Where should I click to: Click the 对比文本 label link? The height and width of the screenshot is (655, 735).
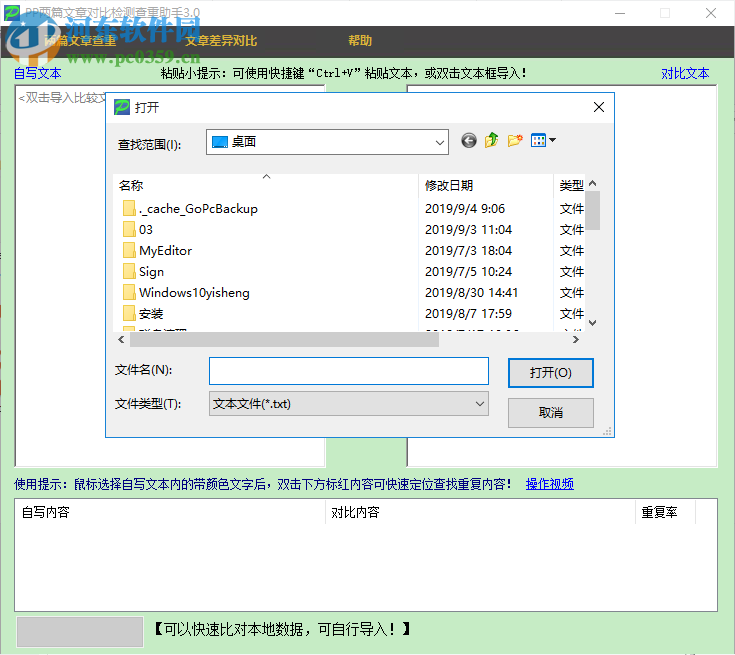coord(685,73)
